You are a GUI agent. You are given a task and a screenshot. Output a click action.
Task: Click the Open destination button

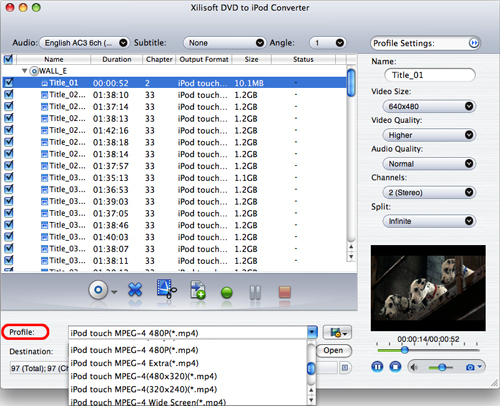point(333,350)
